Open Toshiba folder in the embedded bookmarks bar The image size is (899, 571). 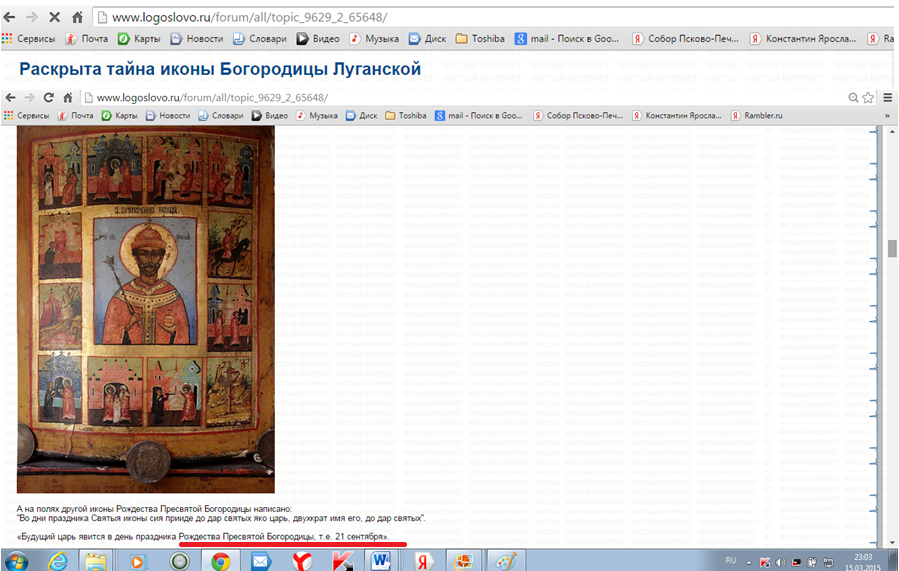(406, 116)
